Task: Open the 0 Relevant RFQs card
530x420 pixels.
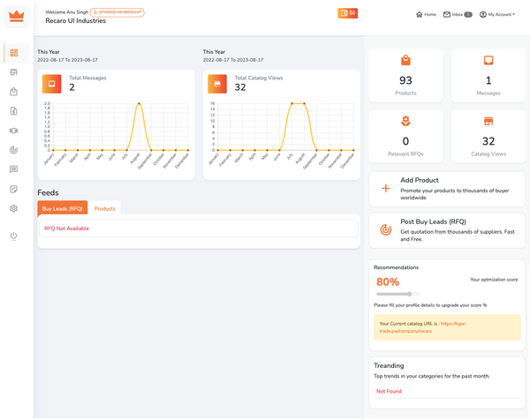Action: [405, 137]
